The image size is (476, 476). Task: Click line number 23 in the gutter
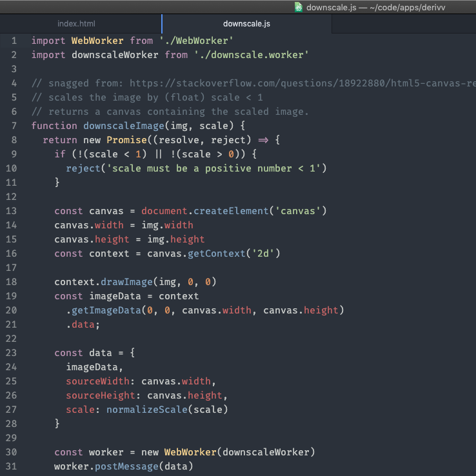11,353
